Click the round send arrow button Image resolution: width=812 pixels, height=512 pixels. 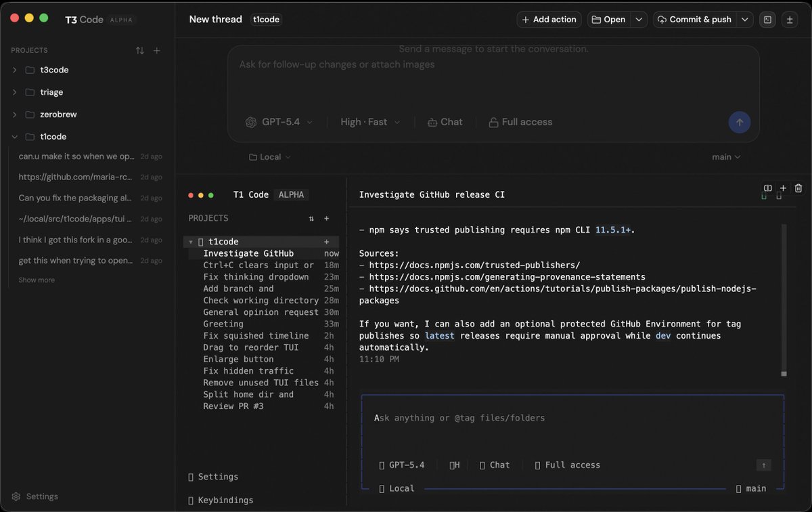740,122
